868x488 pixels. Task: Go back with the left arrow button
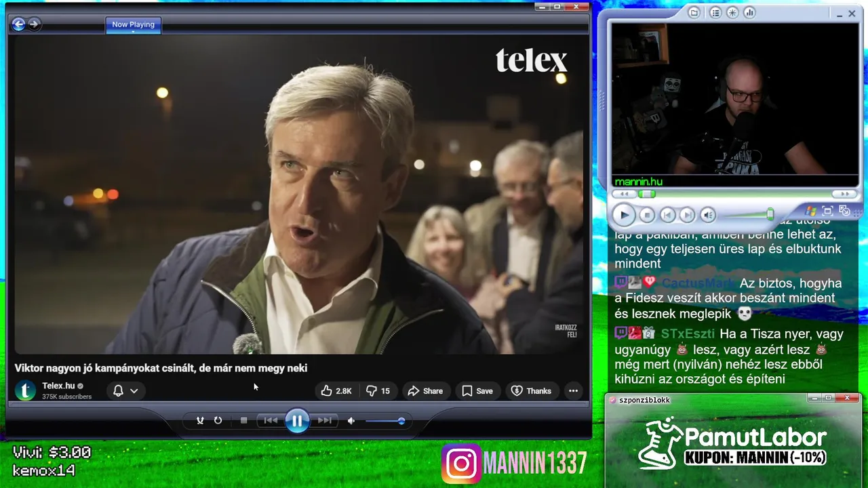coord(18,24)
